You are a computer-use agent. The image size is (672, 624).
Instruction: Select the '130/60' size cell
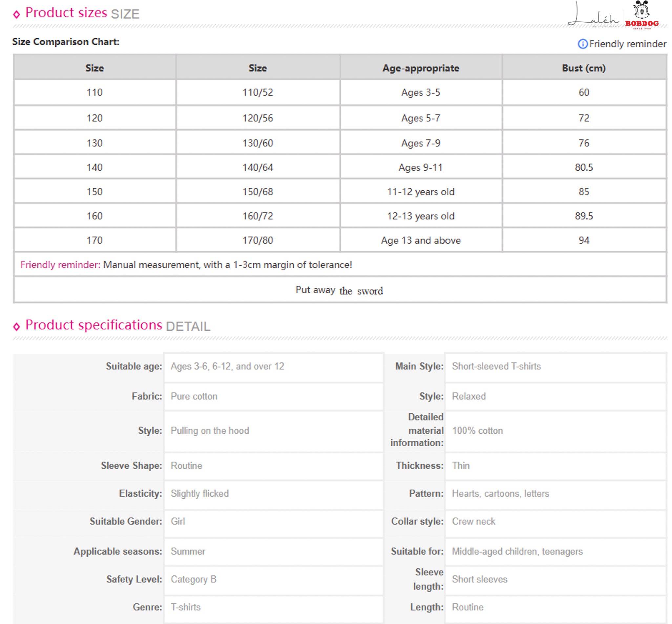pyautogui.click(x=258, y=143)
